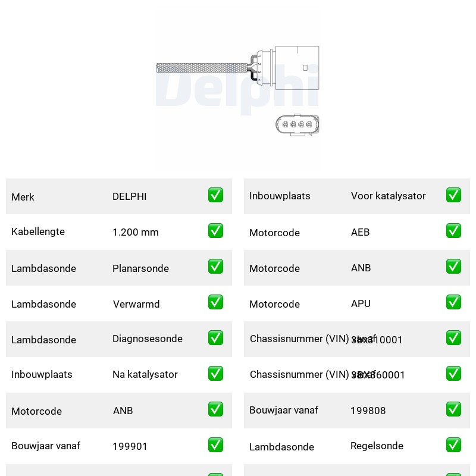The image size is (476, 476).
Task: Click the checkmark for Bouwjaar vanaf 199901
Action: pos(215,444)
